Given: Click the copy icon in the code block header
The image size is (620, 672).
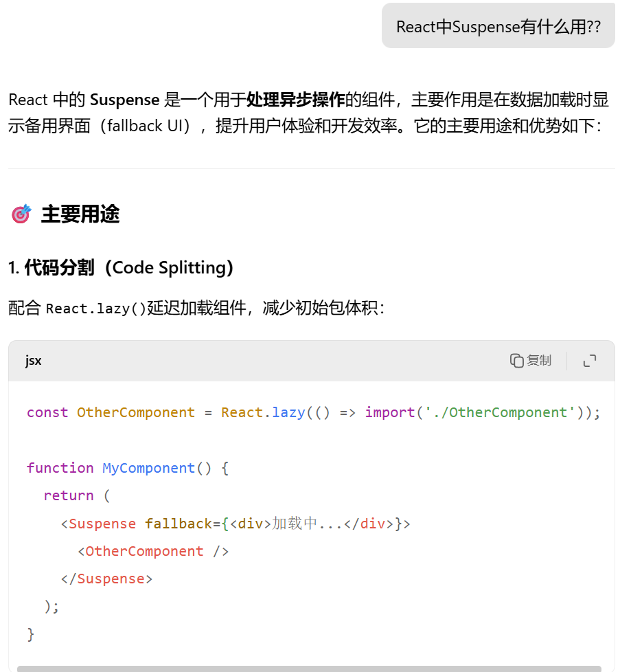Looking at the screenshot, I should coord(517,361).
